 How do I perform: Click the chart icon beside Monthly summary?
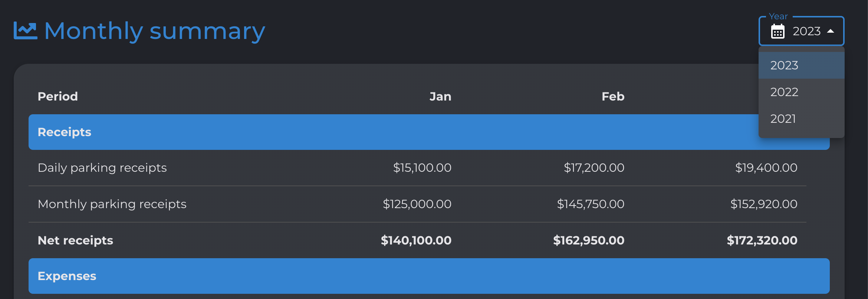pyautogui.click(x=25, y=31)
